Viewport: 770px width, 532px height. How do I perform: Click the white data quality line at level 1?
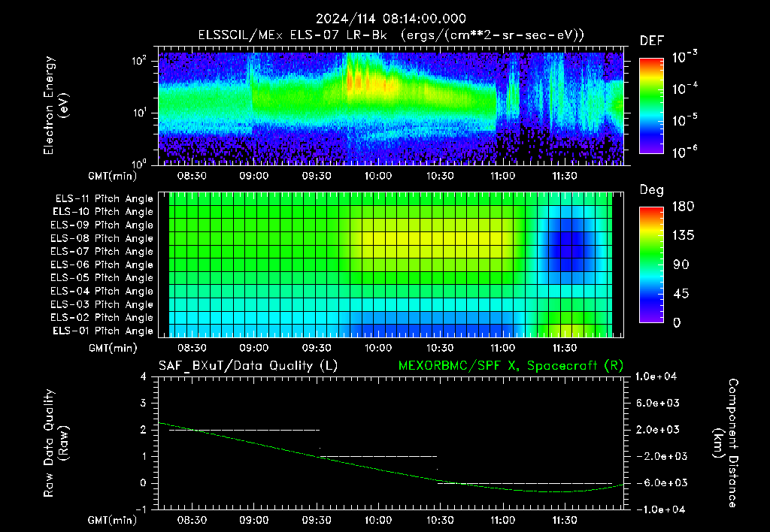[378, 456]
